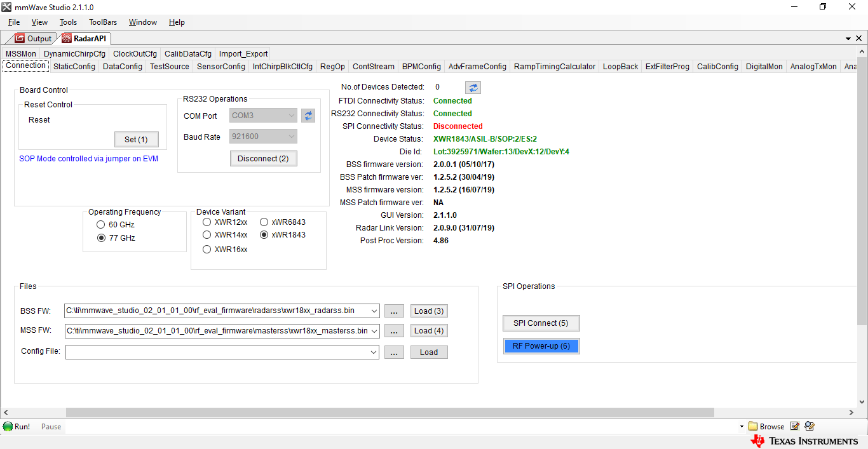Open the Tools menu
The height and width of the screenshot is (449, 868).
pos(68,22)
